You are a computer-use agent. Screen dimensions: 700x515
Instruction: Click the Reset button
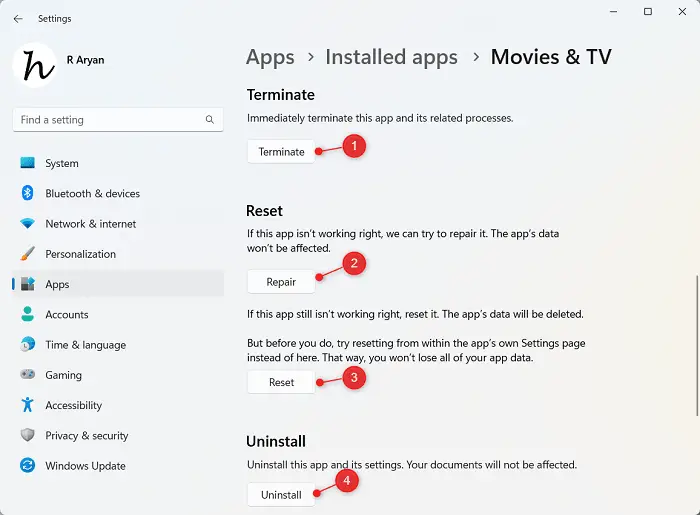281,382
